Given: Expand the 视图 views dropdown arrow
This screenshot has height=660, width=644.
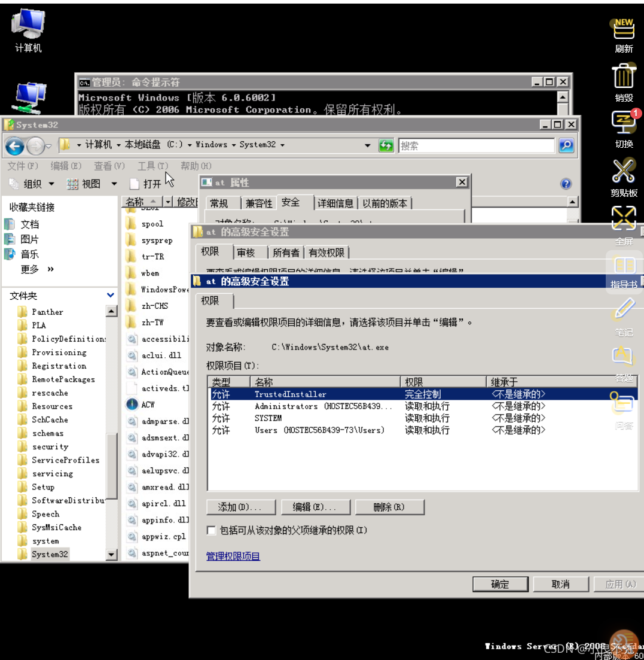Looking at the screenshot, I should [114, 184].
